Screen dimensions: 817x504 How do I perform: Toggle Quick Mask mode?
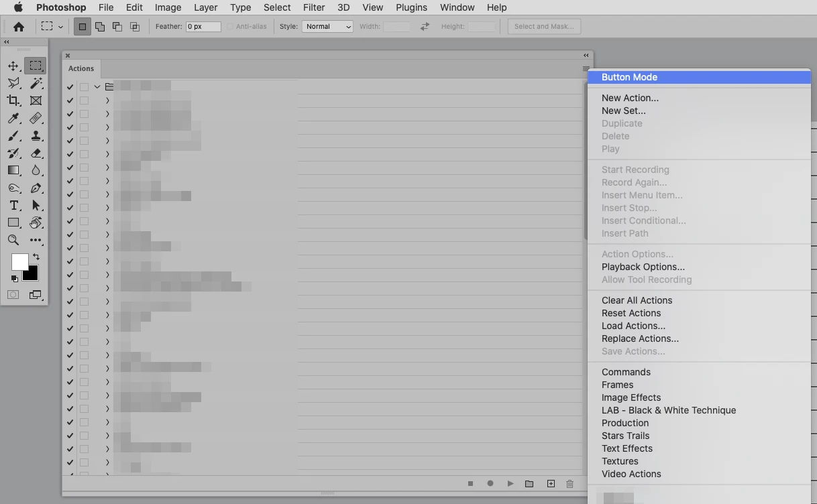click(x=13, y=295)
